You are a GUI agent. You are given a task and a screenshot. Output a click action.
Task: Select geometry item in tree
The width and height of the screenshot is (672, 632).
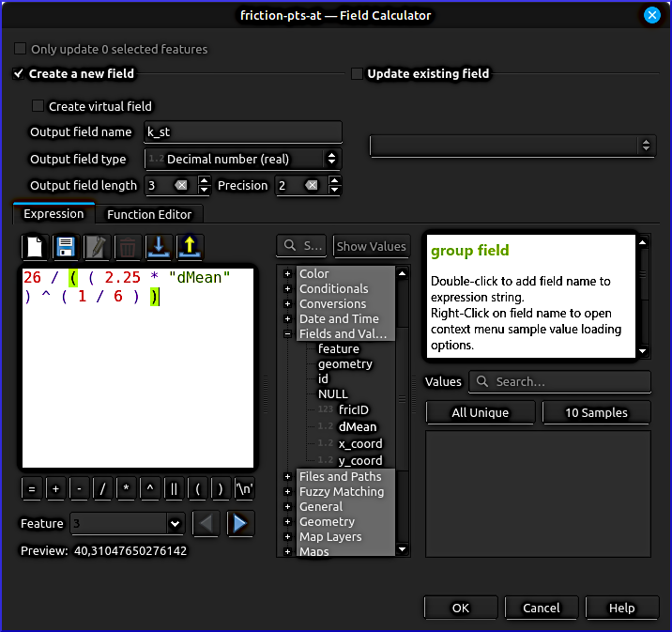click(345, 363)
